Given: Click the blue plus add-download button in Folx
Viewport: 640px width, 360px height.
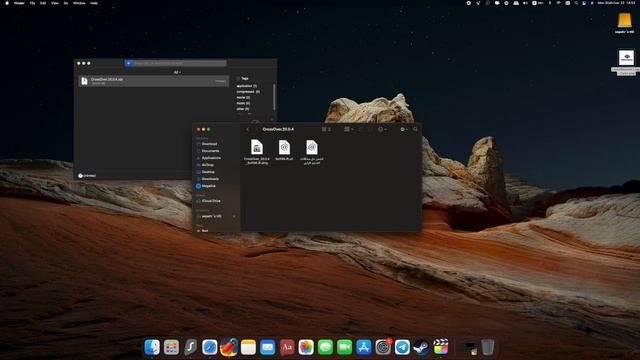Looking at the screenshot, I should [128, 63].
